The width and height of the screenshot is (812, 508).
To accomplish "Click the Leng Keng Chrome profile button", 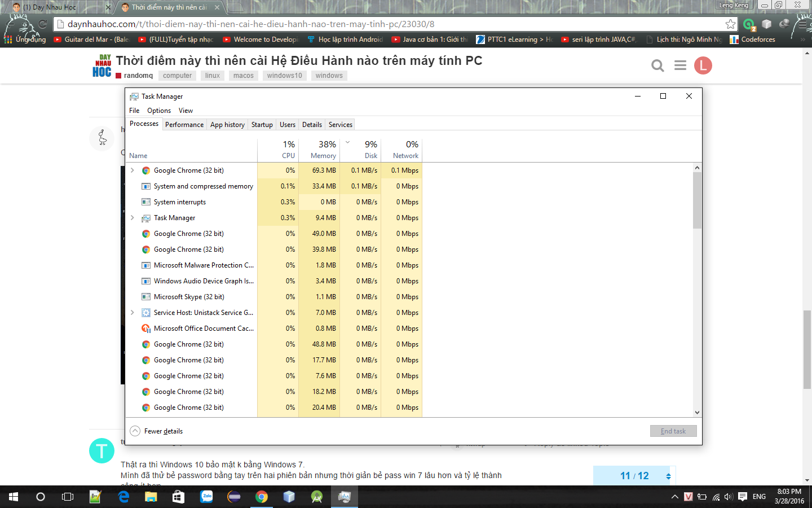I will pos(734,5).
